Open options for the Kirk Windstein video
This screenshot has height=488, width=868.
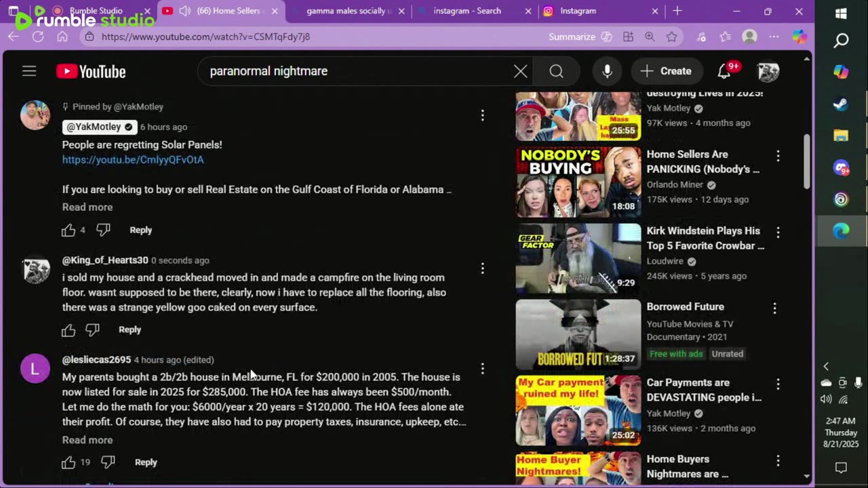point(778,232)
